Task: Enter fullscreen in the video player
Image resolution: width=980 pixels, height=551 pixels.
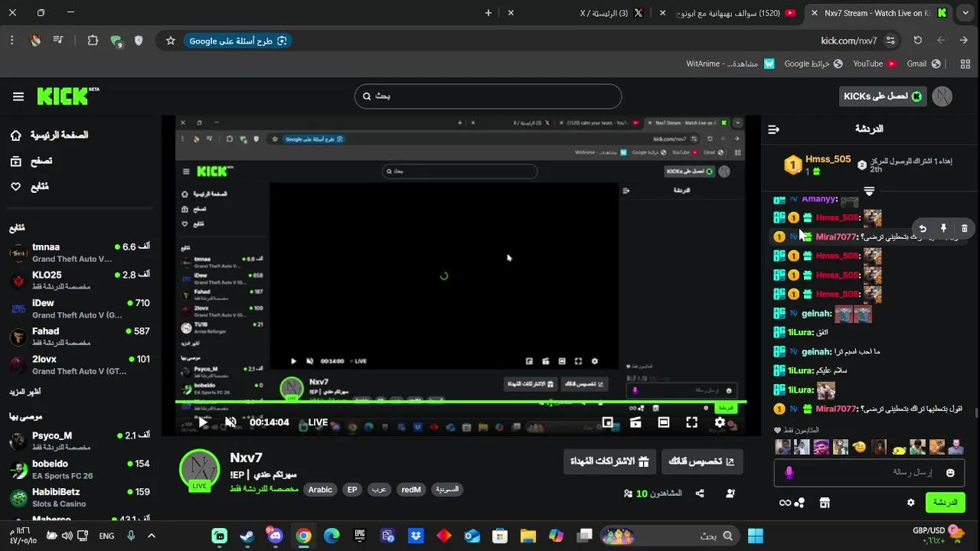Action: pos(691,422)
